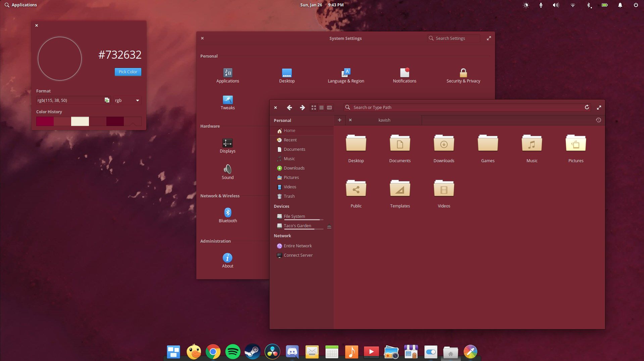
Task: Switch Files to grid view
Action: tap(314, 107)
